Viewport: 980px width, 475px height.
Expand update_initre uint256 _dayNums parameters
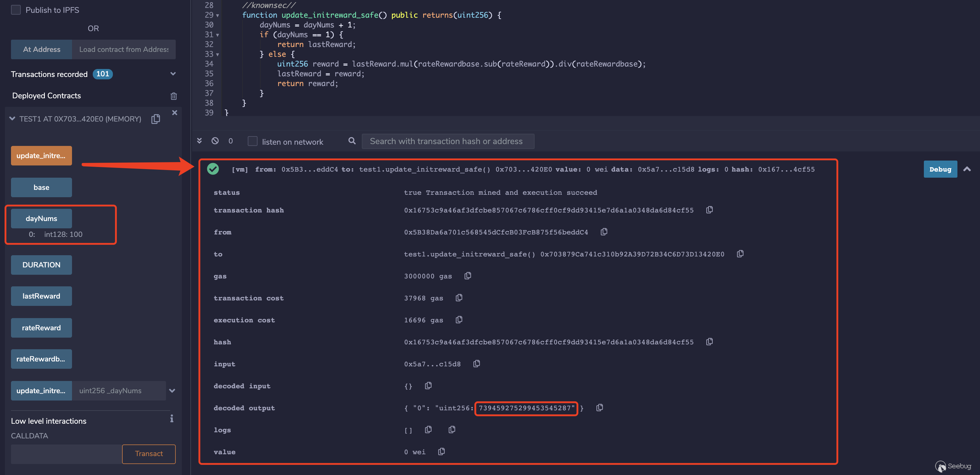[172, 391]
